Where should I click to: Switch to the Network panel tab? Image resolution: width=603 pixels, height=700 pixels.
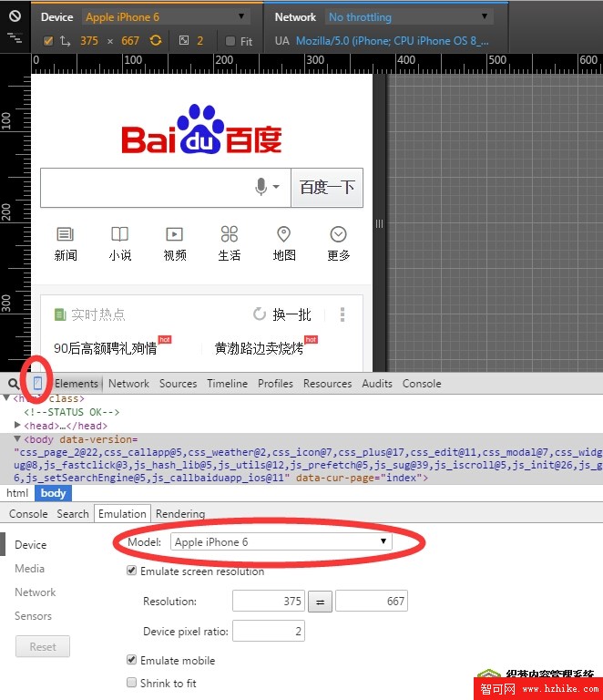(x=128, y=384)
